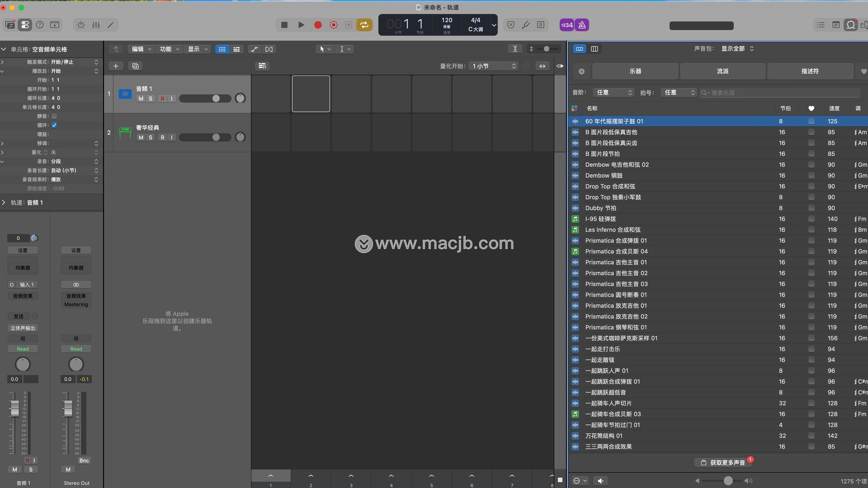Viewport: 868px width, 488px height.
Task: Click the Play button in transport
Action: [x=301, y=25]
